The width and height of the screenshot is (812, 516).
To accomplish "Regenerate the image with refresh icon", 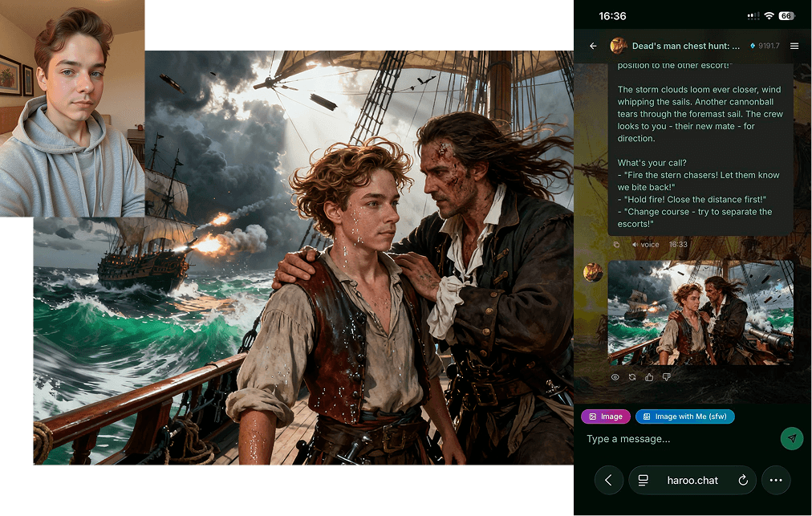I will click(632, 377).
